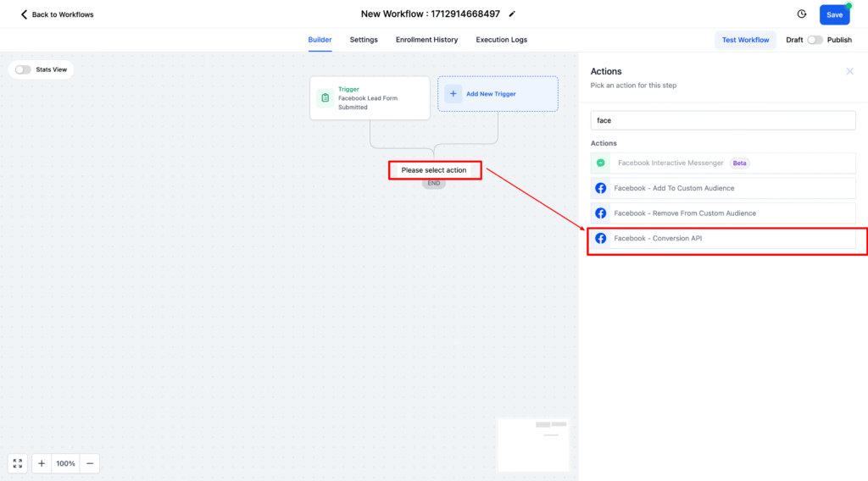
Task: Switch to the Settings tab
Action: tap(364, 40)
